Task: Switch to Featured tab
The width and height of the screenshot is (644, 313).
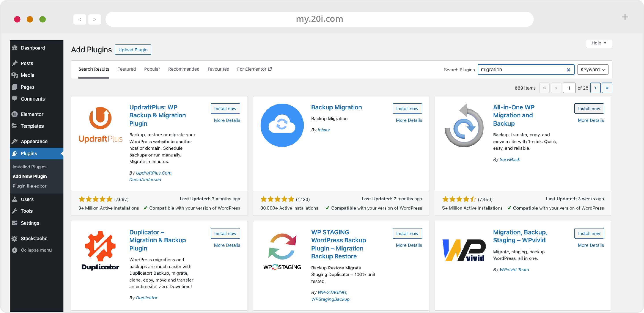Action: (x=127, y=69)
